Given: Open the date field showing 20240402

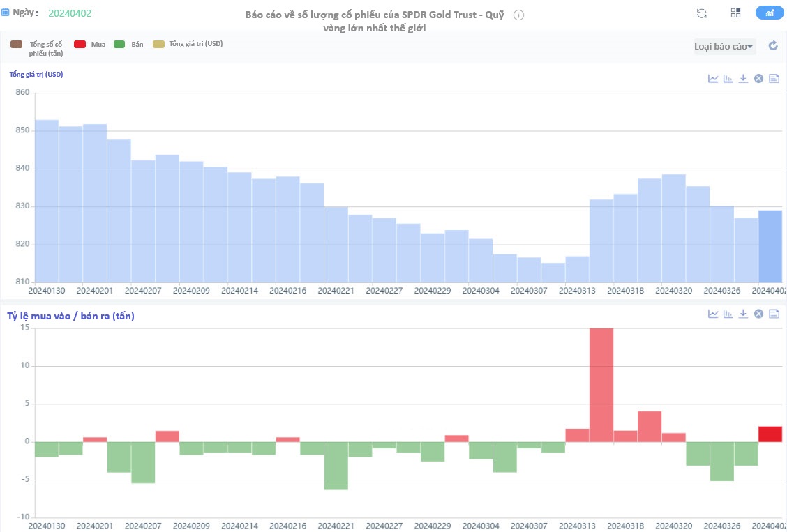Looking at the screenshot, I should click(x=70, y=13).
